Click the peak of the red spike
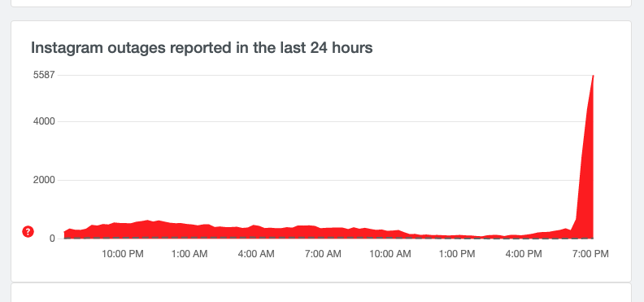 pyautogui.click(x=593, y=76)
